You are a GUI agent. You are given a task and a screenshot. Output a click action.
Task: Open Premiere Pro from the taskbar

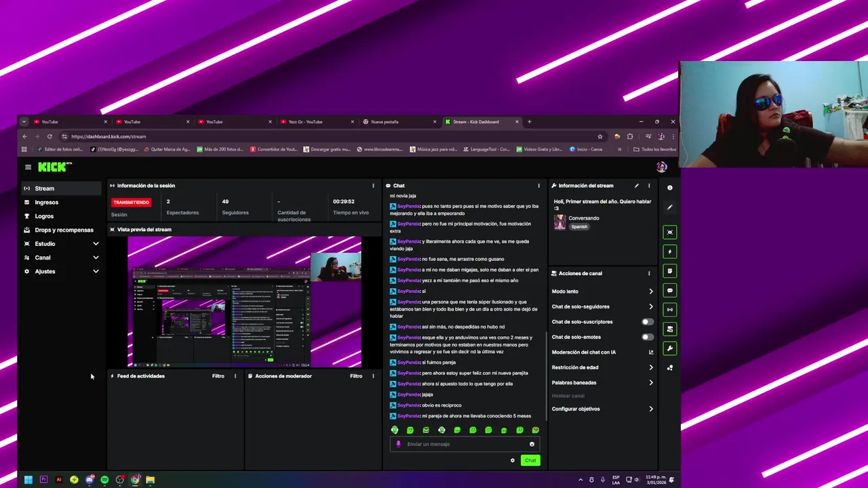[43, 480]
